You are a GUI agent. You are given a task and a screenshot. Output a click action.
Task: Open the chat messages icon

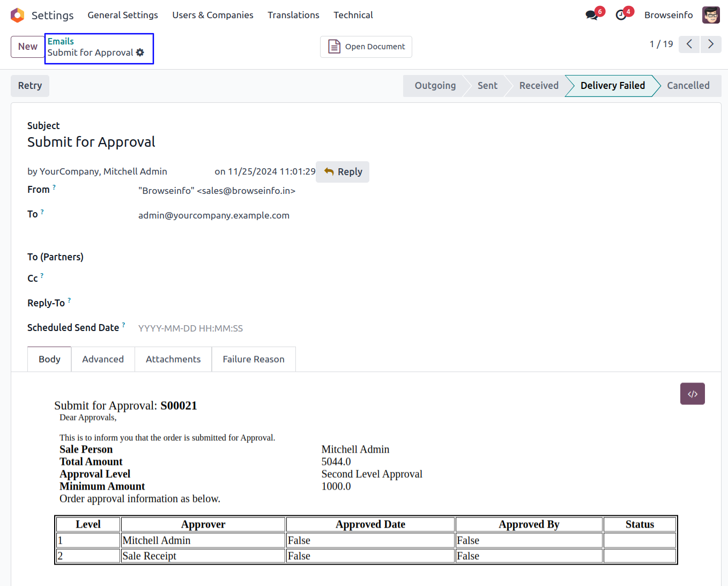(x=592, y=15)
